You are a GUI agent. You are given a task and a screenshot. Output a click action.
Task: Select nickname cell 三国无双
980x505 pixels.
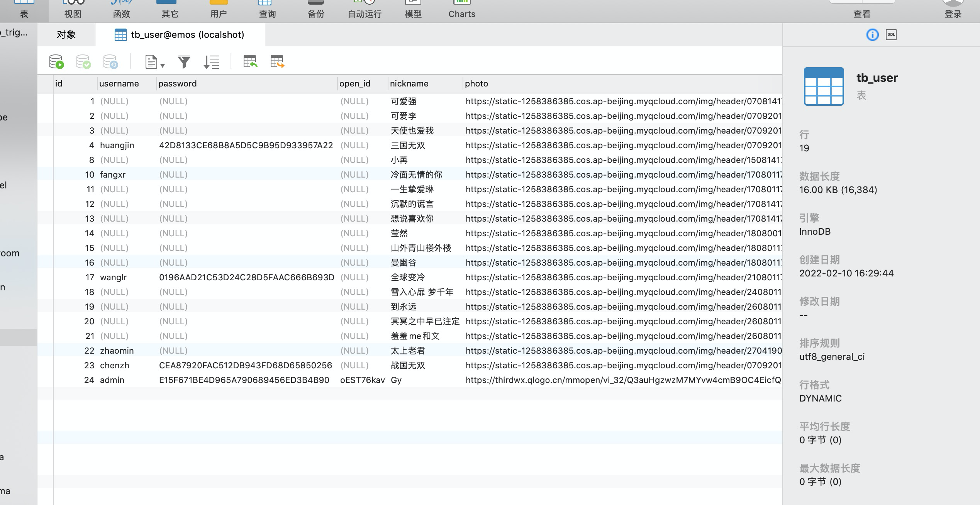[425, 145]
